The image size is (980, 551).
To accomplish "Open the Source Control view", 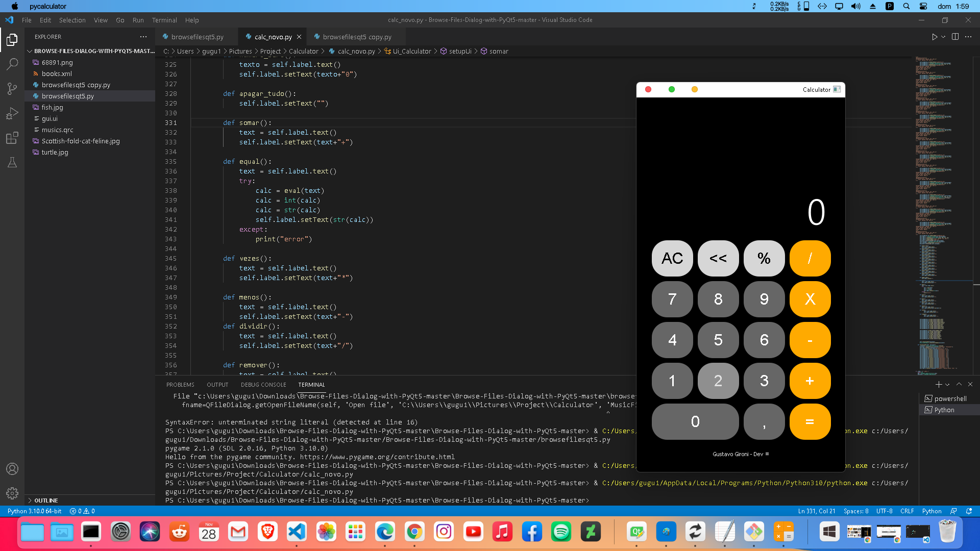I will (12, 88).
